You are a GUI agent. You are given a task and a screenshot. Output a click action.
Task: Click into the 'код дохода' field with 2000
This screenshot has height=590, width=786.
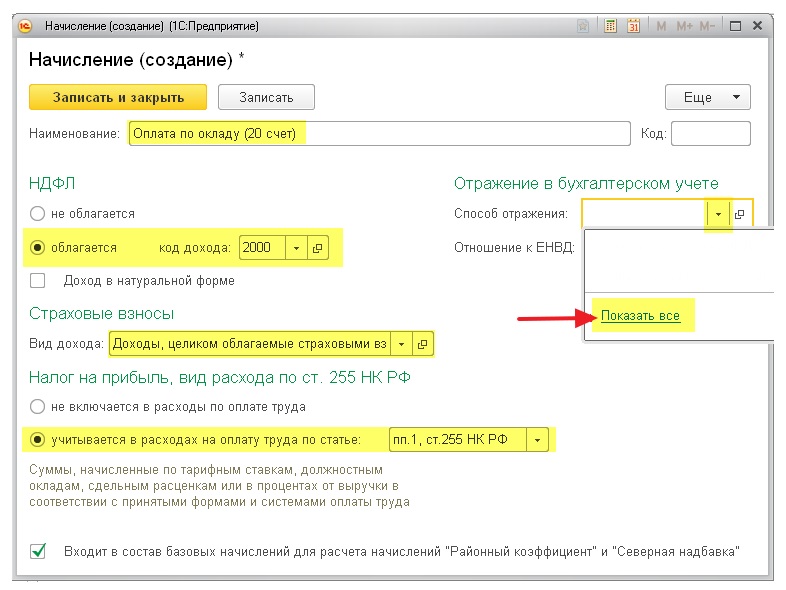click(263, 248)
